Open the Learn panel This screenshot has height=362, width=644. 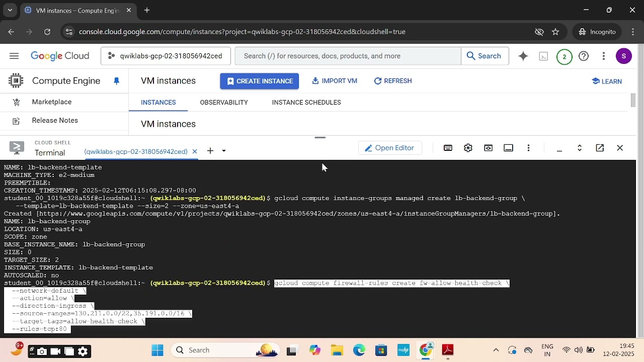click(607, 81)
